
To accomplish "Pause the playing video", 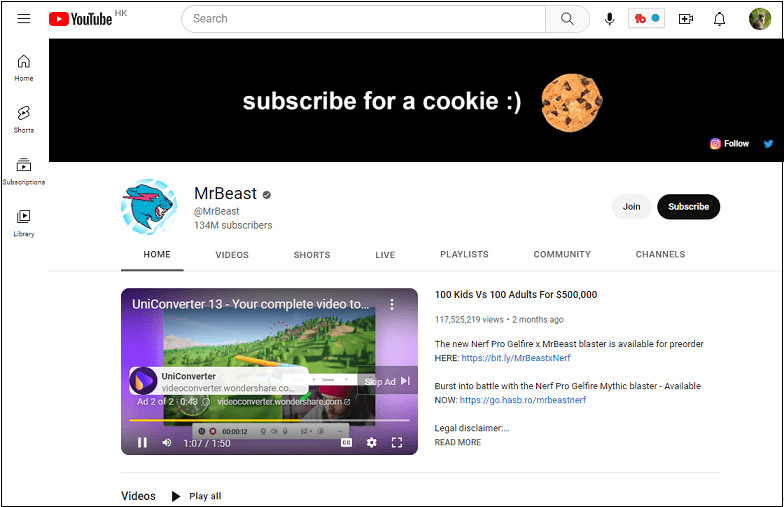I will (x=142, y=442).
